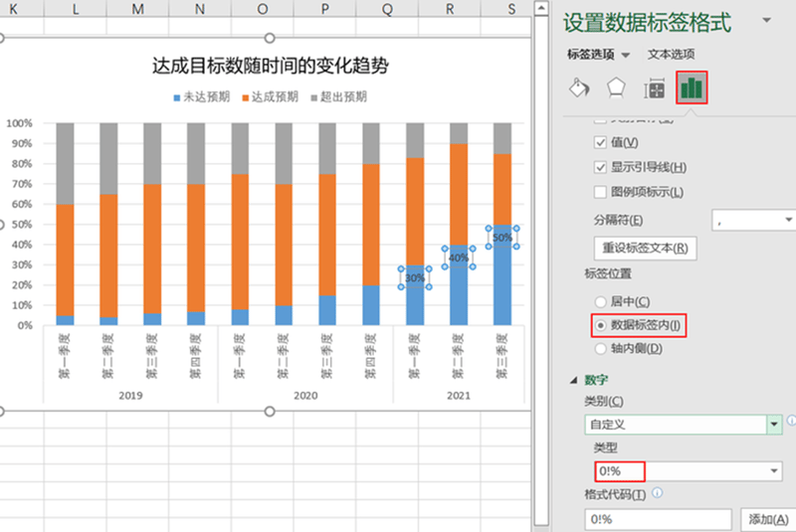Click the 重设标签文本(R) button
Image resolution: width=796 pixels, height=532 pixels.
[x=645, y=248]
